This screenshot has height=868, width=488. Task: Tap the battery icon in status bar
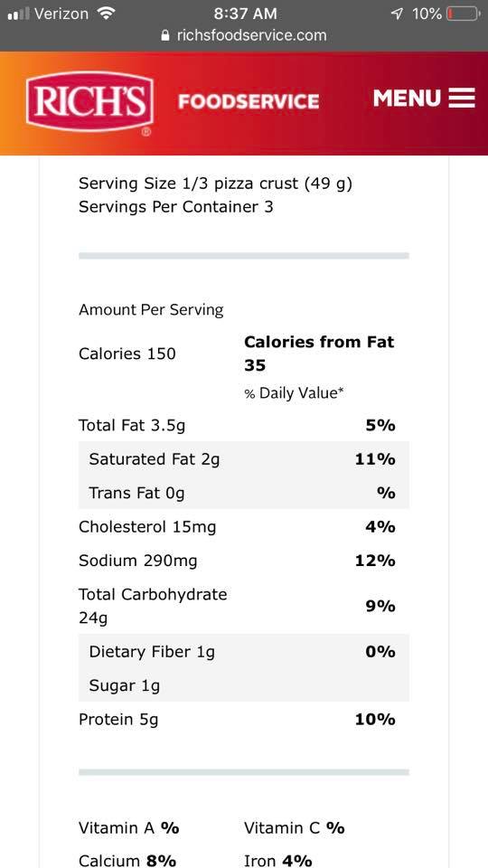(x=463, y=14)
